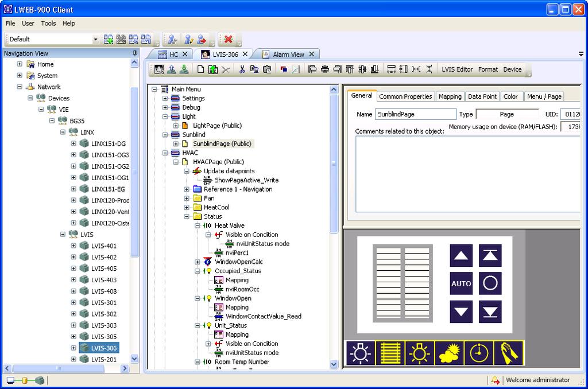
Task: Click the make same width icon
Action: tap(391, 69)
